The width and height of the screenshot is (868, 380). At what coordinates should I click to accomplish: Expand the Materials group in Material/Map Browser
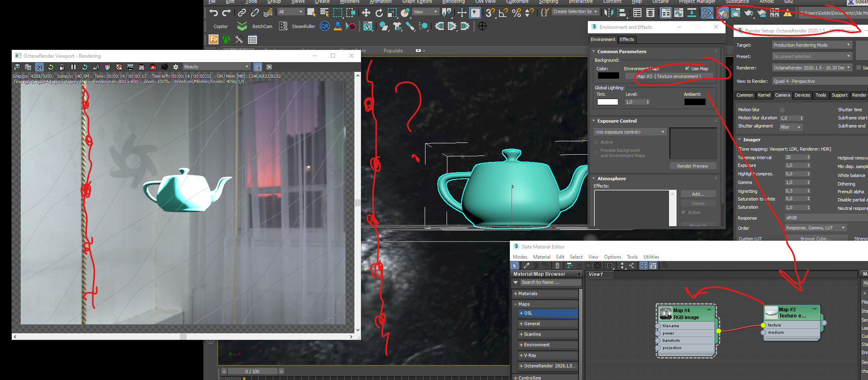coord(545,294)
